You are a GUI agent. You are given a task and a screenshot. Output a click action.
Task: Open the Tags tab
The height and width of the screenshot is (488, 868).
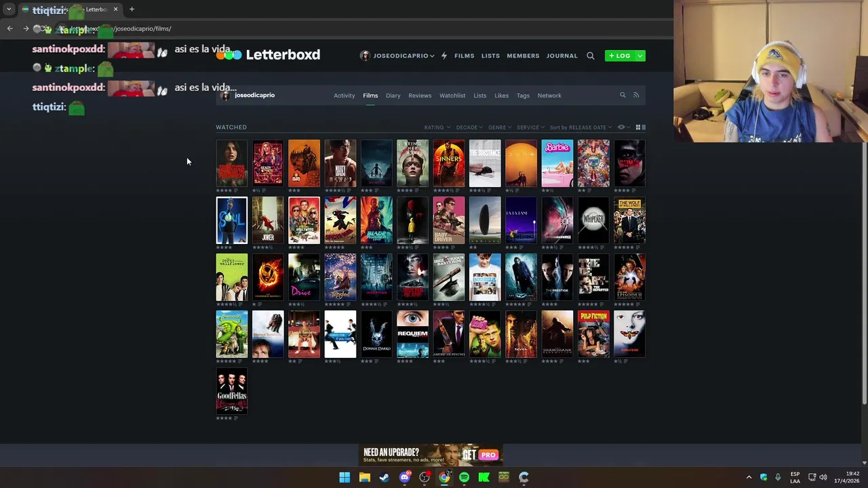(523, 96)
